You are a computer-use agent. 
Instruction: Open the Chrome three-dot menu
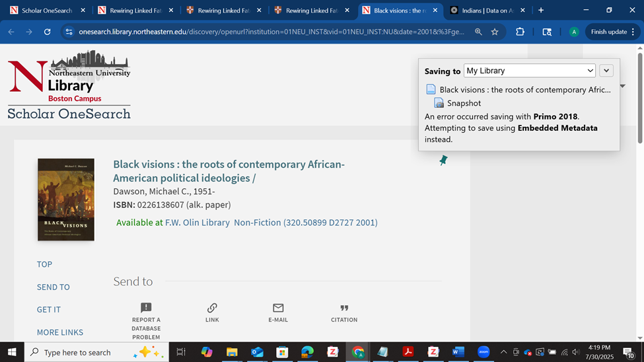633,32
